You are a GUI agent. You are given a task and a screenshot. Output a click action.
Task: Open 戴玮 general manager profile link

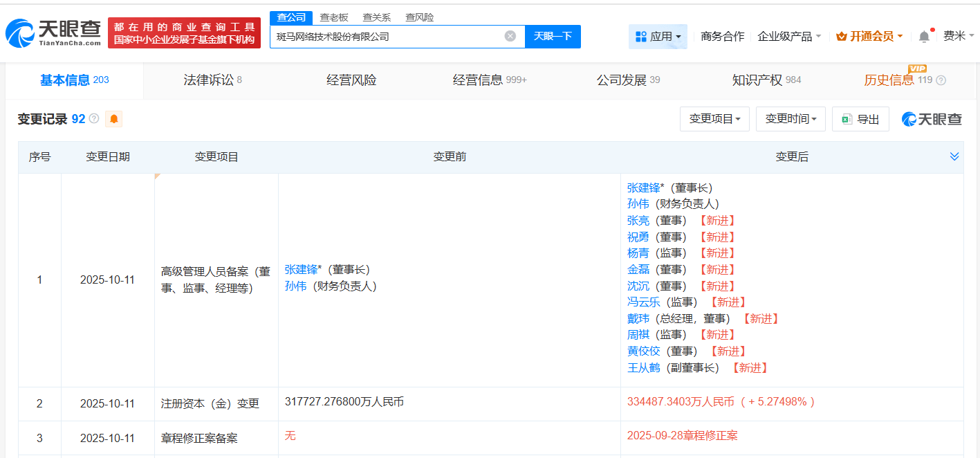(x=638, y=319)
